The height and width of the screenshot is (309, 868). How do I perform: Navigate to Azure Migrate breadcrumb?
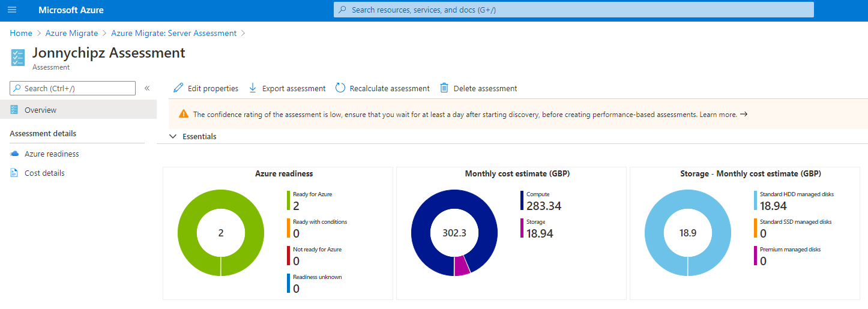tap(71, 33)
